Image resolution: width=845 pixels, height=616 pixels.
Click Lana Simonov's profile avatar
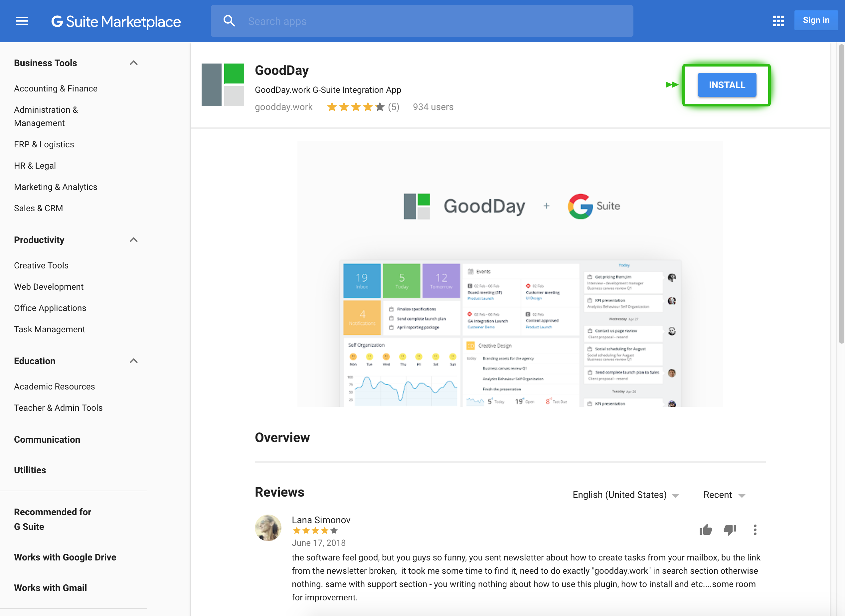click(x=268, y=528)
